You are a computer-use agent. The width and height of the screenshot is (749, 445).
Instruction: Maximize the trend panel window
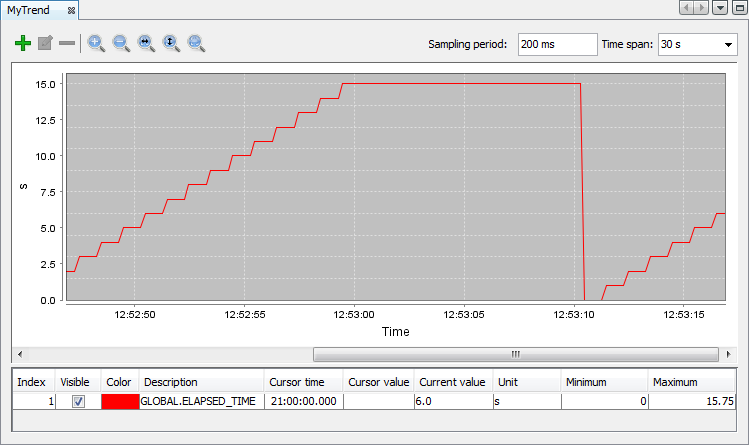click(x=740, y=8)
